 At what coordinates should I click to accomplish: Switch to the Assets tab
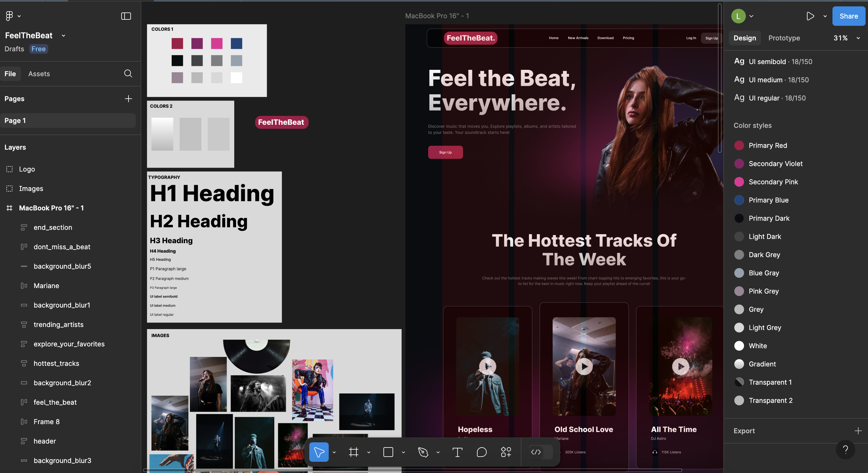coord(39,74)
